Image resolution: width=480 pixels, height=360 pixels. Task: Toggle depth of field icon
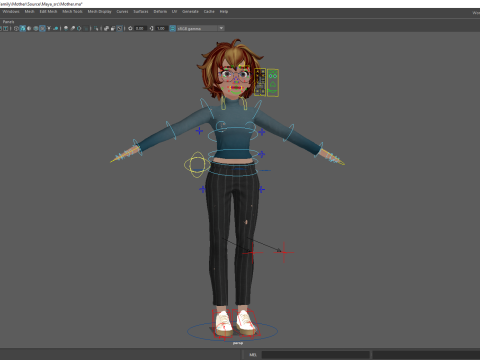click(86, 28)
